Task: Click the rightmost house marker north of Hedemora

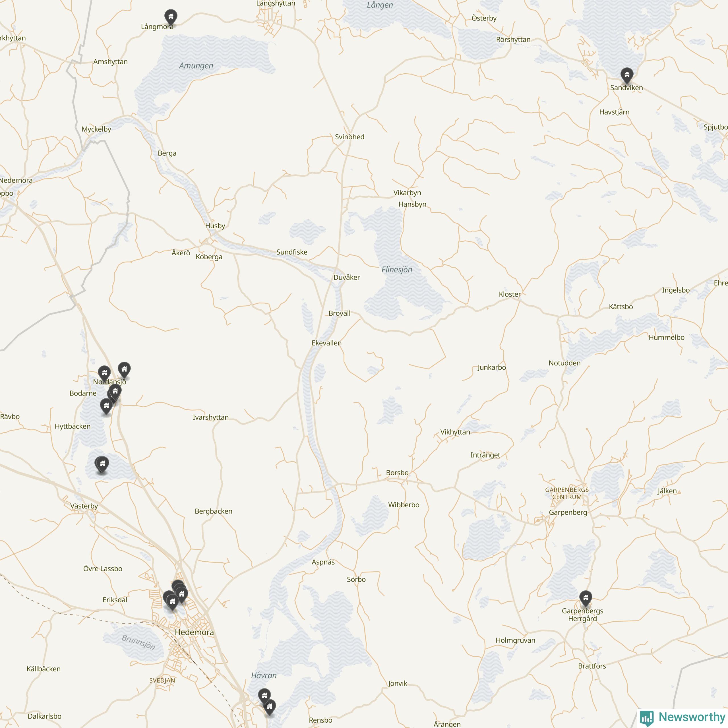Action: pos(182,595)
